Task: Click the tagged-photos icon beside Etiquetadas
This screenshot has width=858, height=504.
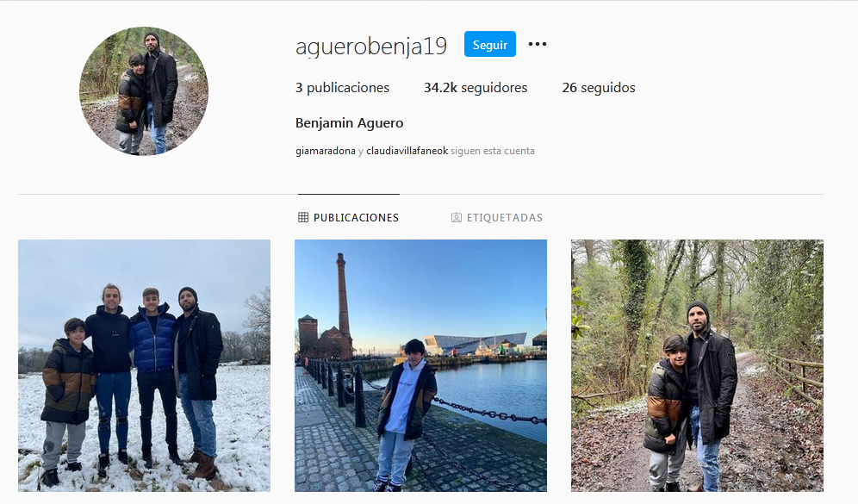Action: click(457, 218)
